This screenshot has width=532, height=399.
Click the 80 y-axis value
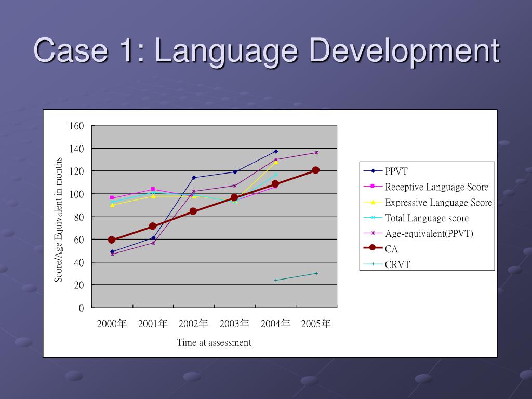(79, 217)
